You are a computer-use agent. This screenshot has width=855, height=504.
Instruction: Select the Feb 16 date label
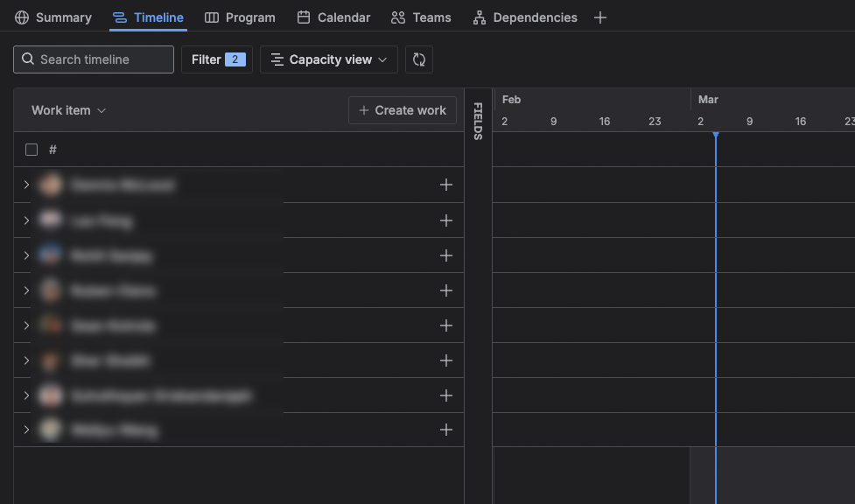605,121
